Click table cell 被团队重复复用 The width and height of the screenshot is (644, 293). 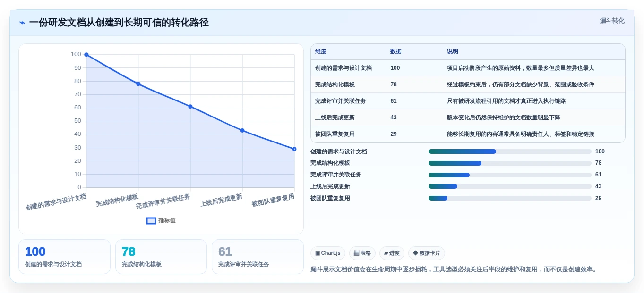335,134
